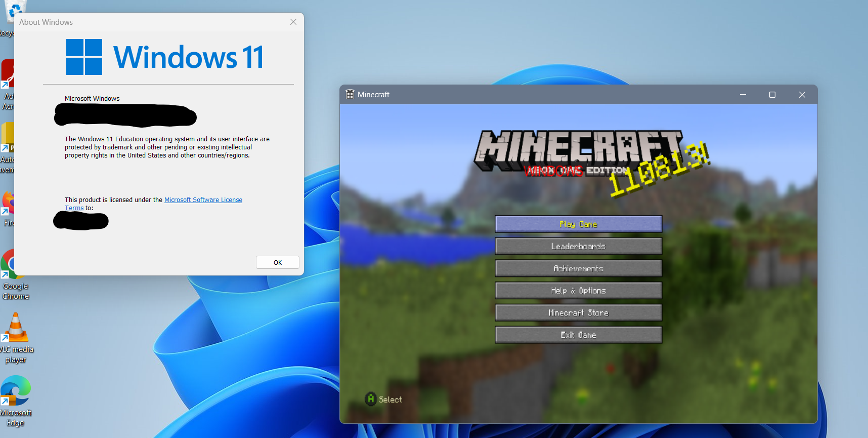The width and height of the screenshot is (868, 438).
Task: Open the Minecraft Store
Action: coord(578,313)
